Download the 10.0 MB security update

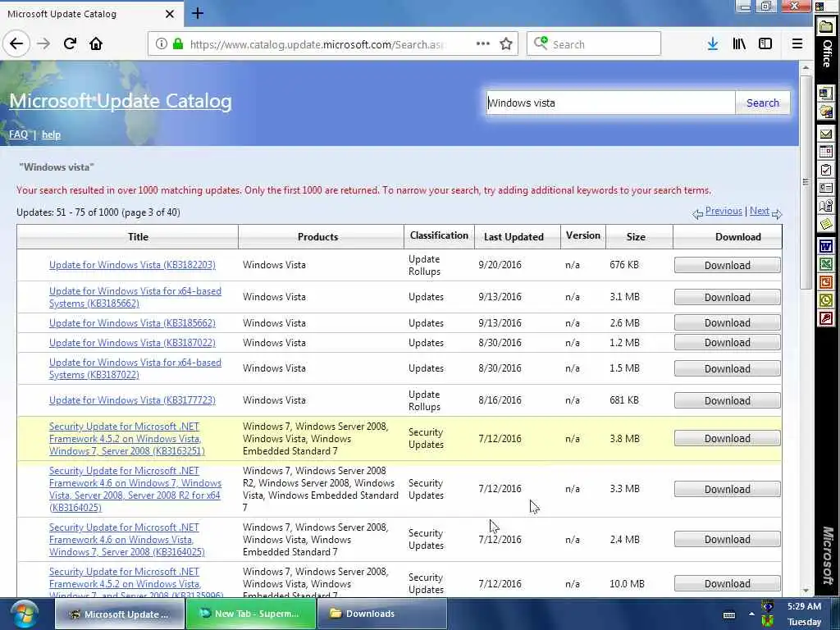pyautogui.click(x=727, y=583)
